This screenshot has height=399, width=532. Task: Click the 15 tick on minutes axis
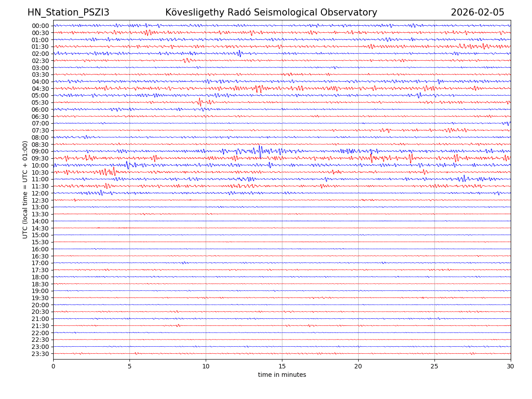(282, 367)
